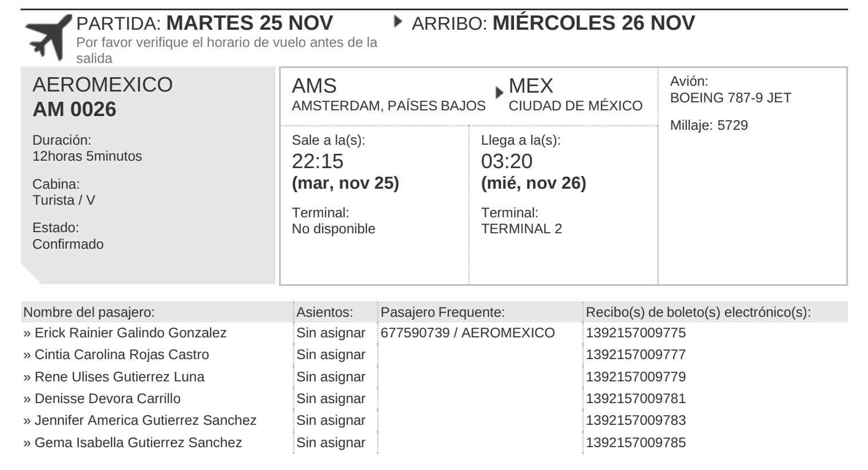Click passenger Gema Isabella Gutierrez Sanchez
This screenshot has height=470, width=868.
point(138,443)
